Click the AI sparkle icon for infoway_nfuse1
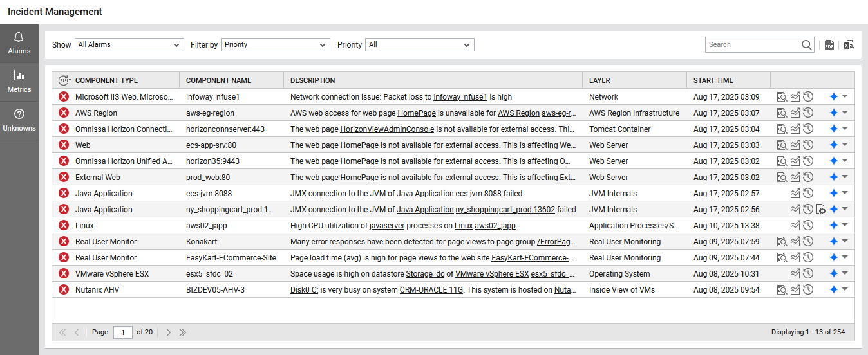Viewport: 868px width, 355px height. coord(833,97)
